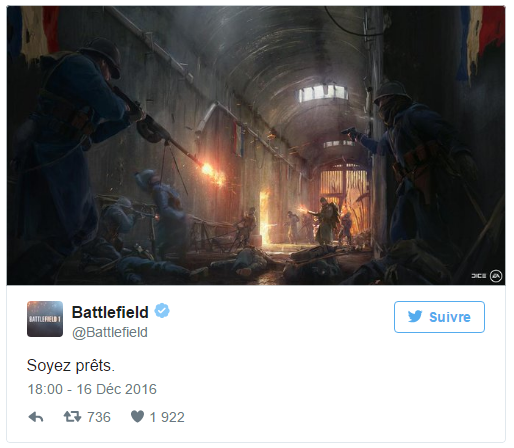
Task: Like the tweet with the heart icon
Action: click(137, 416)
